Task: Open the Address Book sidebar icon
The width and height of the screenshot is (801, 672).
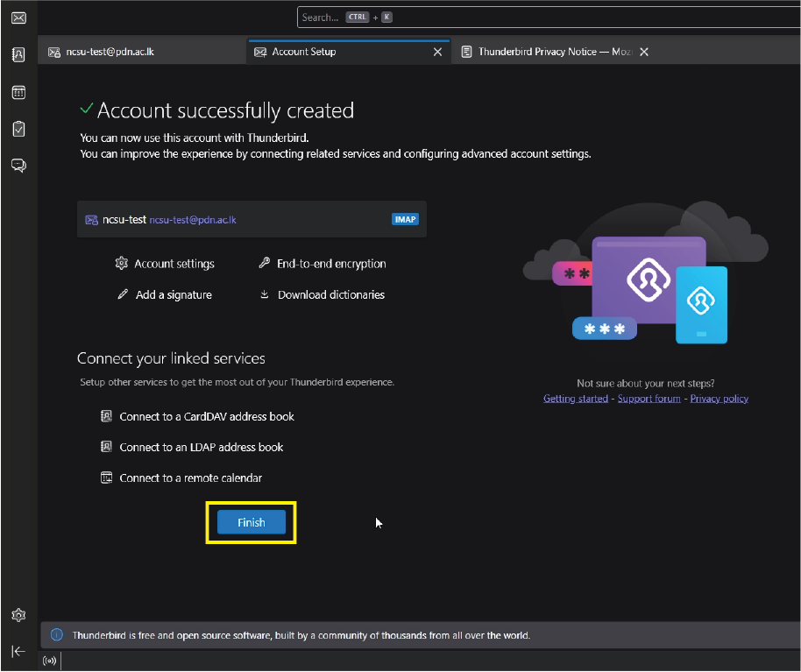Action: tap(18, 54)
